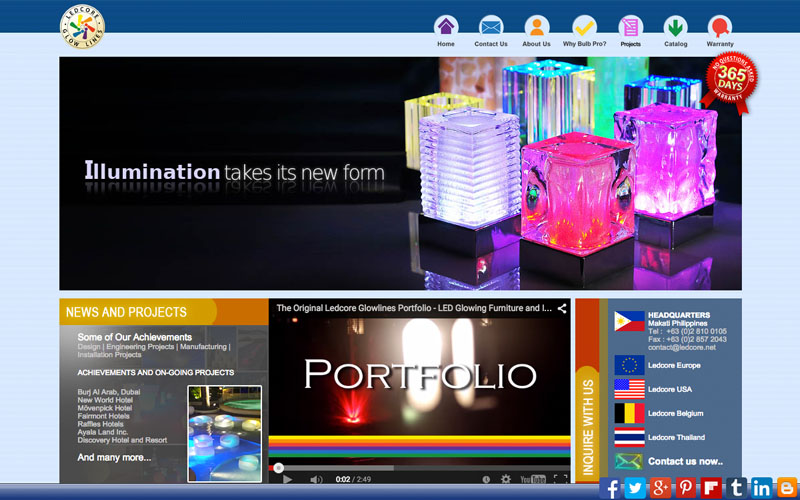The image size is (800, 500).
Task: Click the 365 Days warranty seal badge
Action: pos(730,82)
